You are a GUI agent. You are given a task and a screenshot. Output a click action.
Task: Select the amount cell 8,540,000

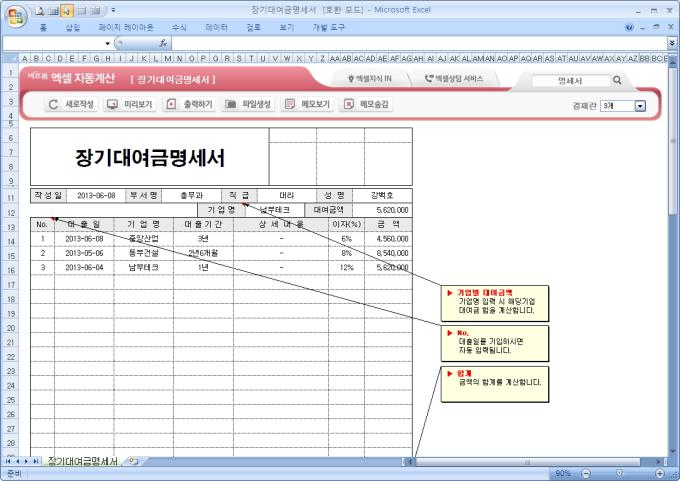click(388, 253)
